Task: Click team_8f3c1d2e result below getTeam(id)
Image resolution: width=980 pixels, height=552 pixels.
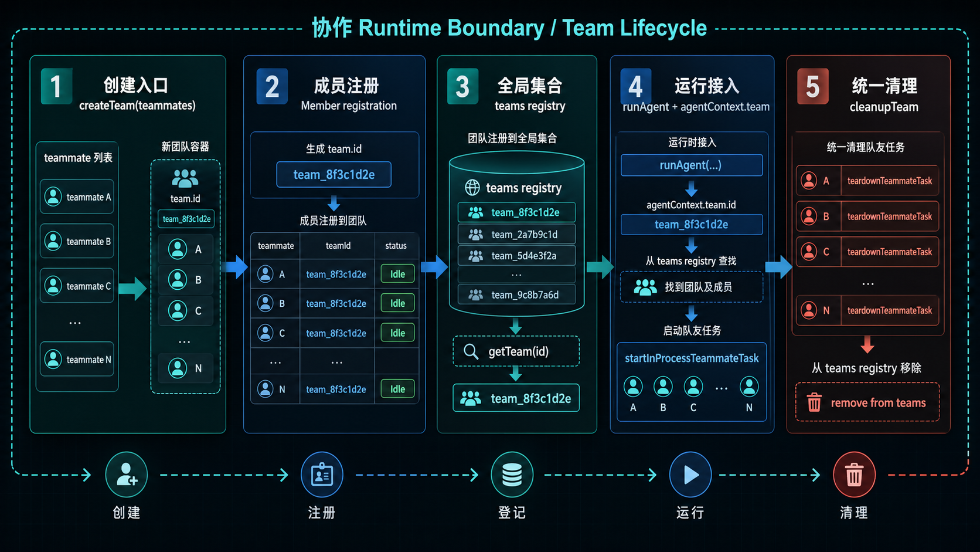Action: 516,398
